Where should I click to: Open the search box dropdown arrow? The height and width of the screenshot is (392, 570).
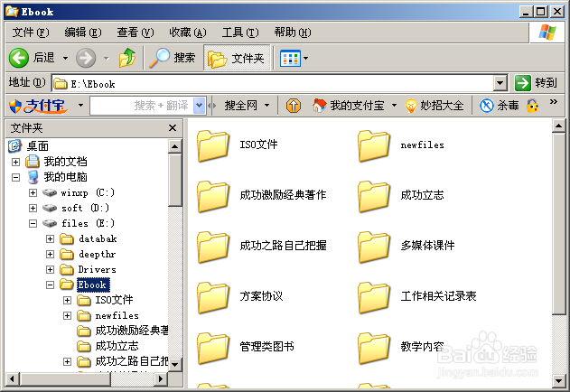(200, 106)
